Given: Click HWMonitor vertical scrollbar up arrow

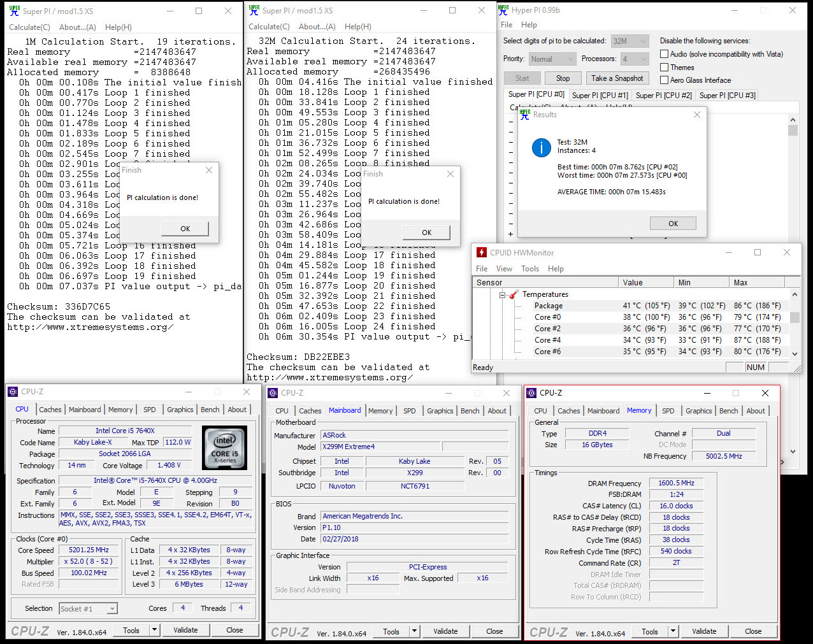Looking at the screenshot, I should tap(795, 294).
